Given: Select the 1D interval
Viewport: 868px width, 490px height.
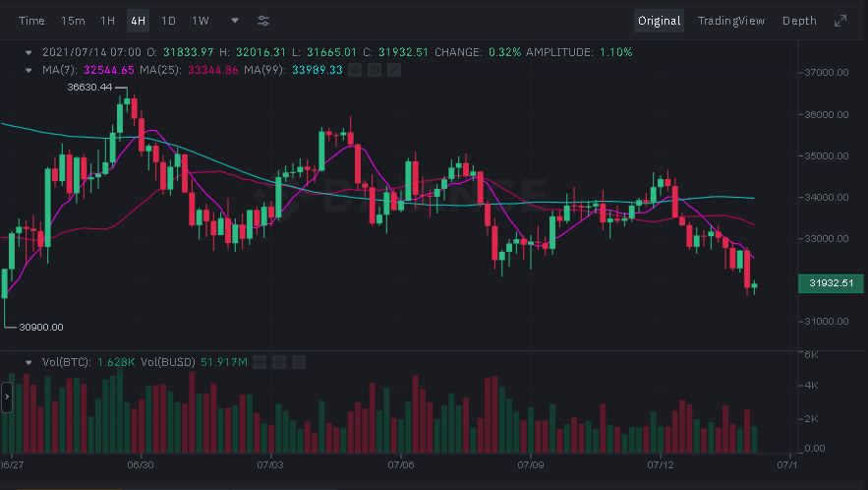Looking at the screenshot, I should click(168, 21).
